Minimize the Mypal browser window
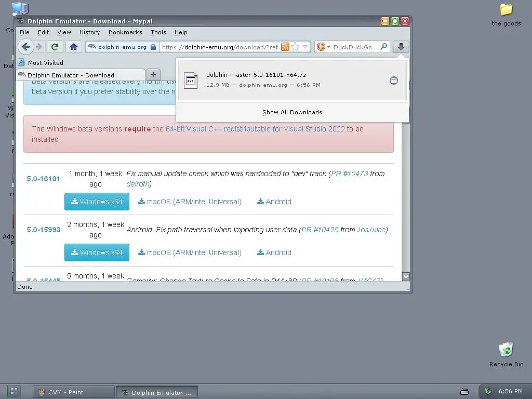The image size is (532, 399). click(x=385, y=21)
